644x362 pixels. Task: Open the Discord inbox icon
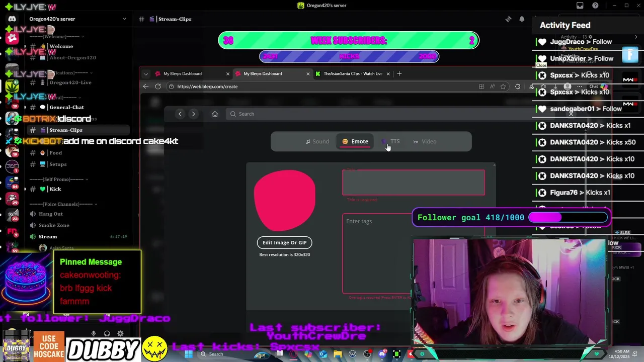(580, 6)
